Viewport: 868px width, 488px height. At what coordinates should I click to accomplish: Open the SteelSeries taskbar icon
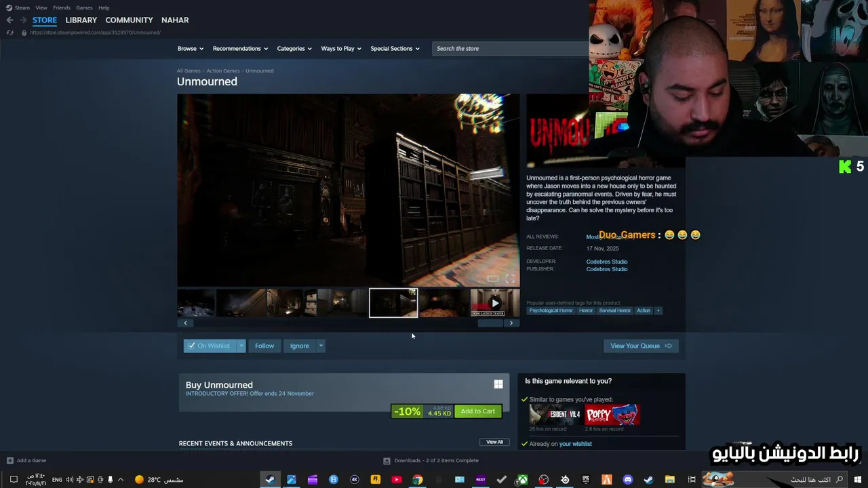(565, 480)
